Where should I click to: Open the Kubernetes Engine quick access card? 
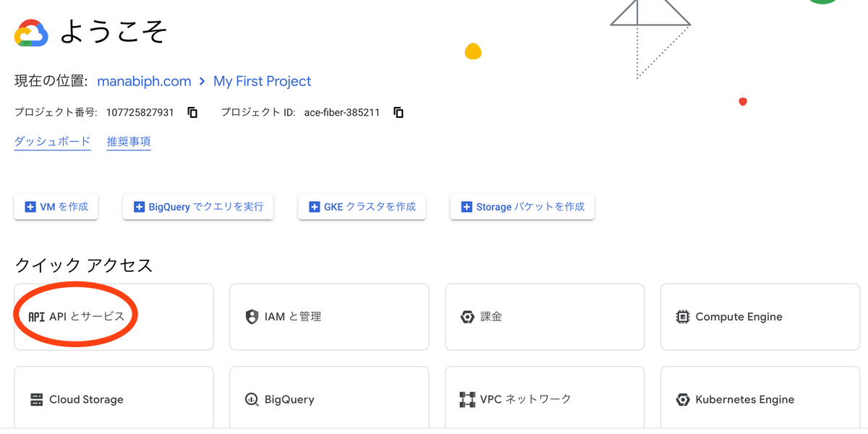click(760, 398)
